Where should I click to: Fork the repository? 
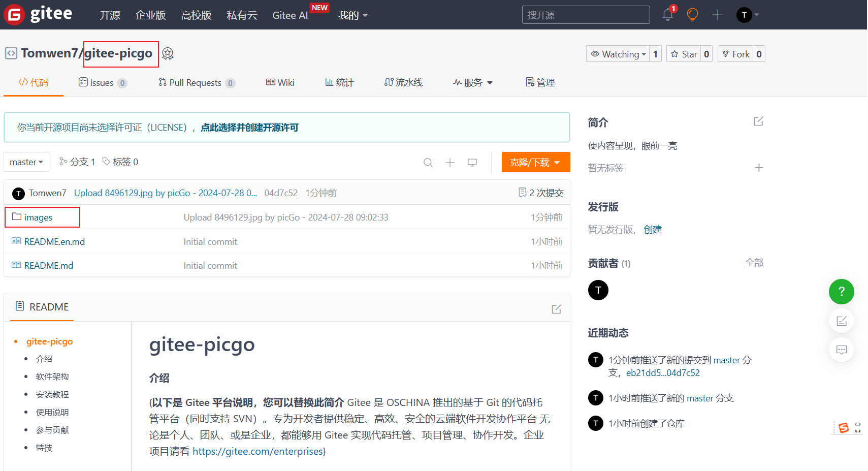(735, 54)
